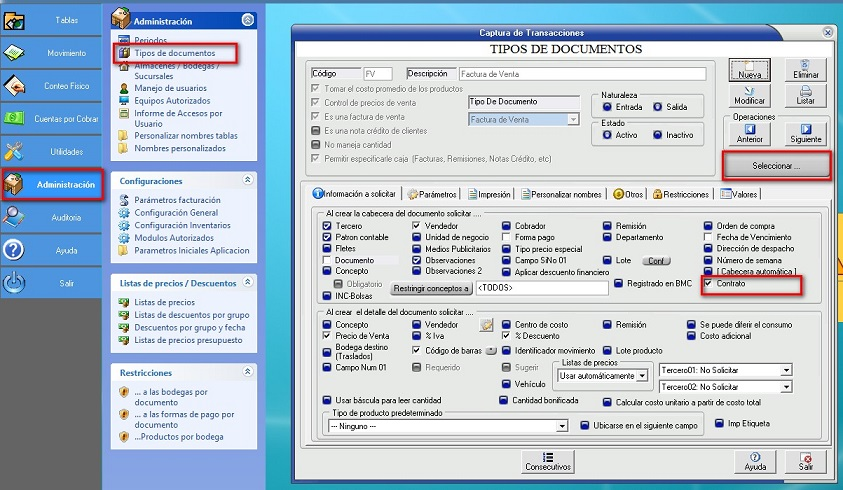Click the Descripción text field

pos(581,74)
